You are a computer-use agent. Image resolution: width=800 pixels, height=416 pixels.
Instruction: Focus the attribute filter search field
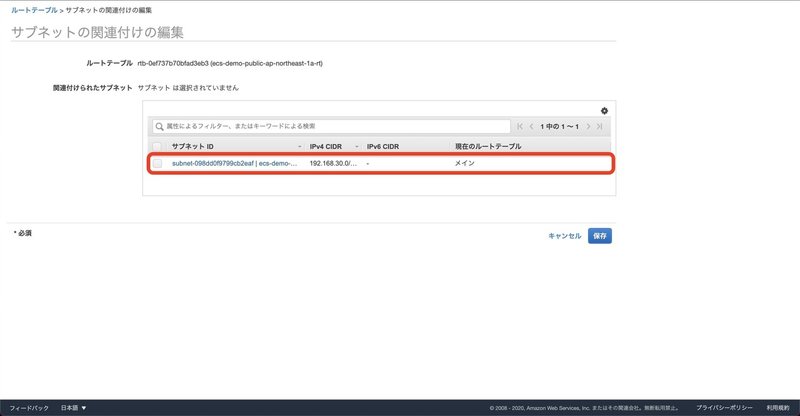331,126
